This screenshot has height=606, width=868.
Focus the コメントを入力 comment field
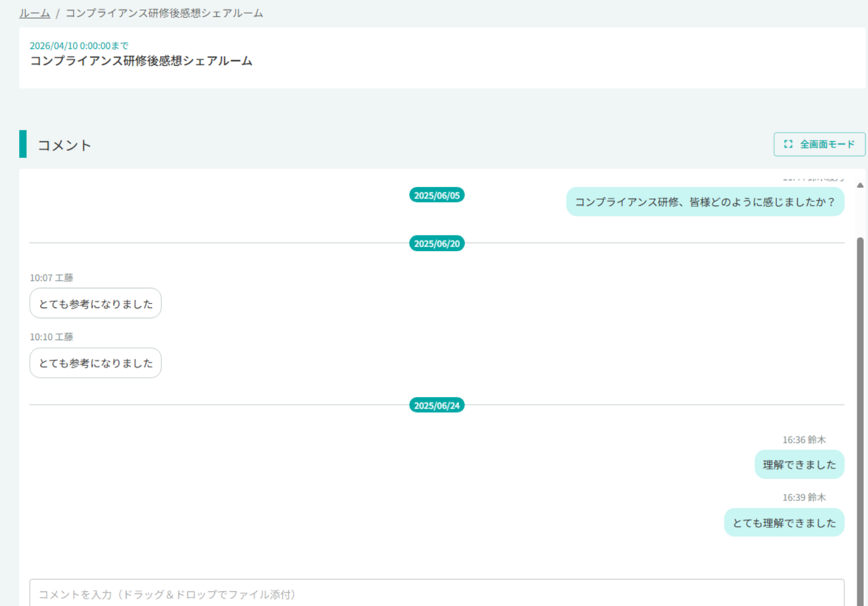437,593
